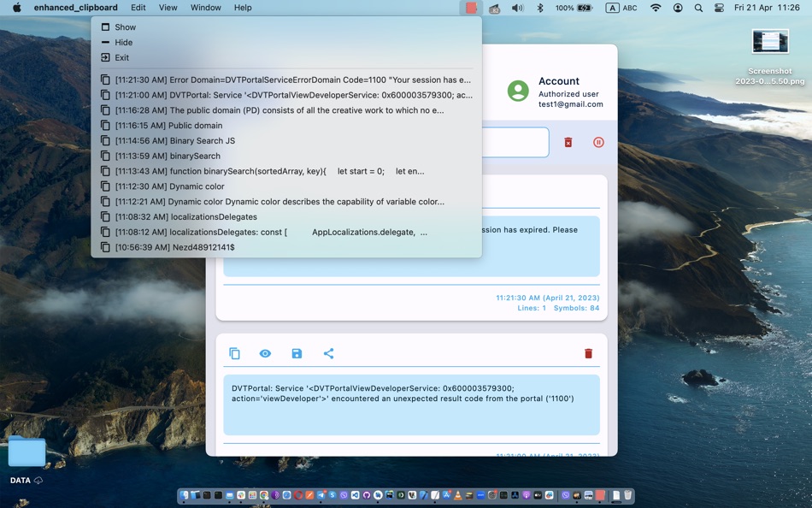Click the Show window icon in menu
The height and width of the screenshot is (508, 812).
tap(105, 27)
